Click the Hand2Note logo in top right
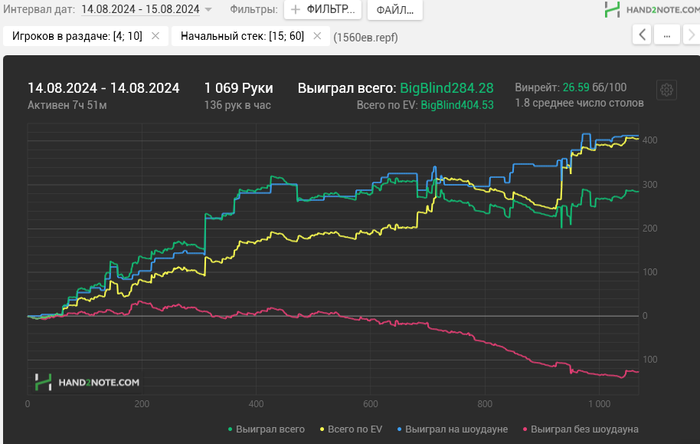 pyautogui.click(x=652, y=9)
